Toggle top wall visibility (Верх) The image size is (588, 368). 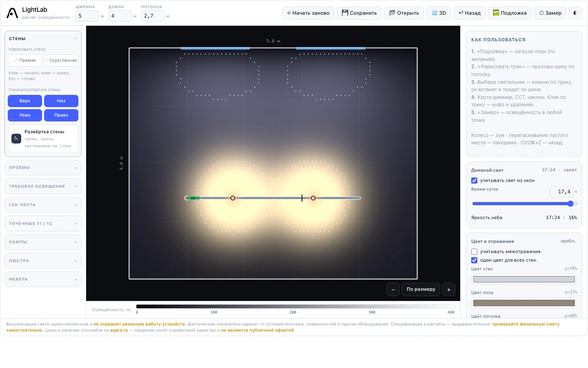click(25, 101)
